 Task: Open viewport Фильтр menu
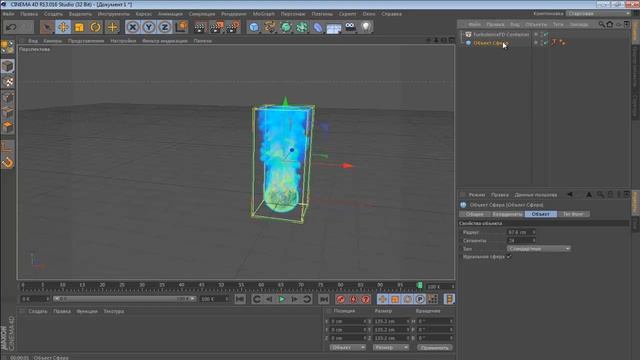click(164, 41)
